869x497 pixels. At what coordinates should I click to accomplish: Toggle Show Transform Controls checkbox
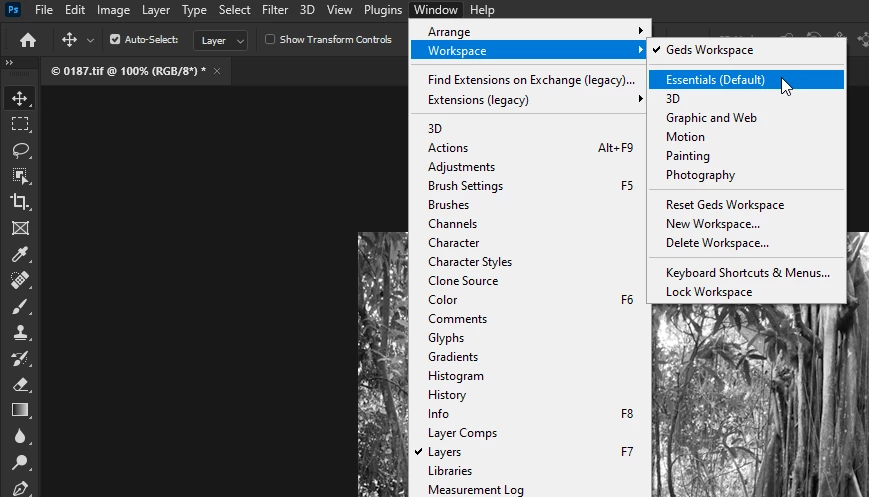[270, 39]
